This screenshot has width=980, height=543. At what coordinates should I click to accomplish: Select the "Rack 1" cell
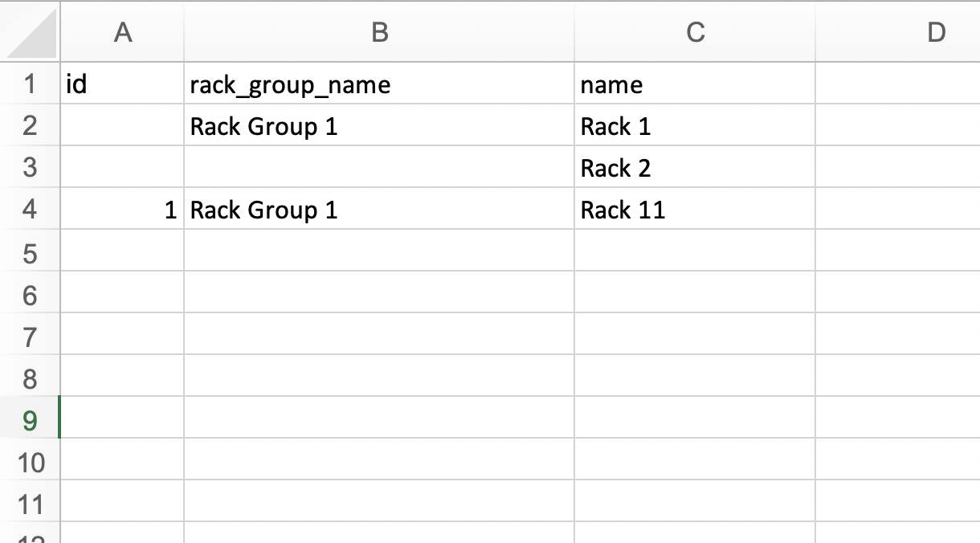click(x=695, y=125)
